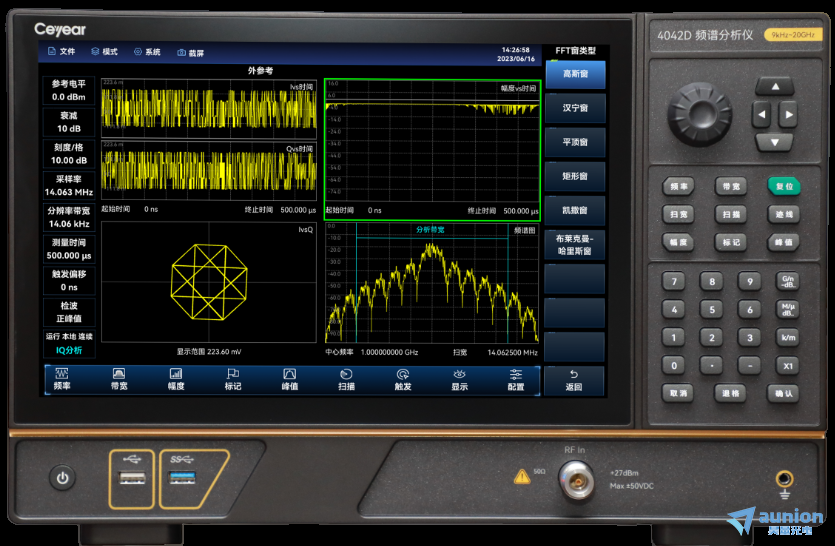Tap the green 复位 reset hardware key
This screenshot has width=835, height=546.
click(784, 187)
